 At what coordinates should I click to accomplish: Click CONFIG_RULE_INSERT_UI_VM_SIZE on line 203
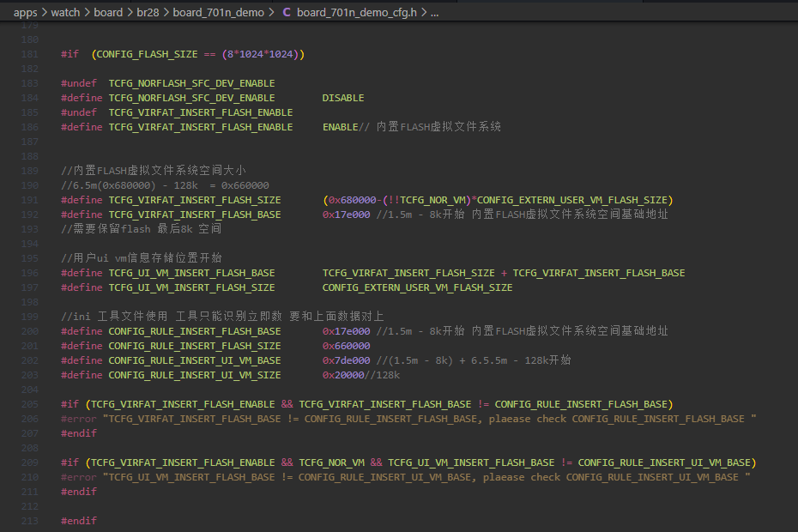(195, 375)
